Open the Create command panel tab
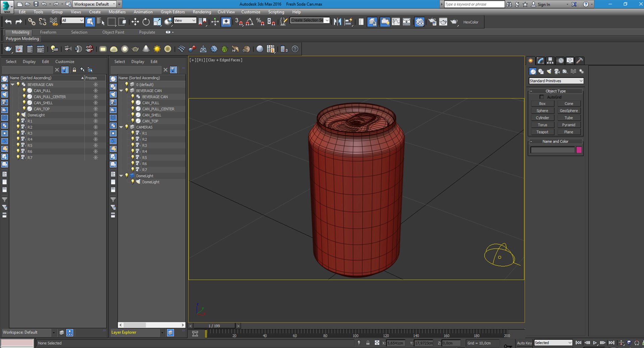 (531, 61)
